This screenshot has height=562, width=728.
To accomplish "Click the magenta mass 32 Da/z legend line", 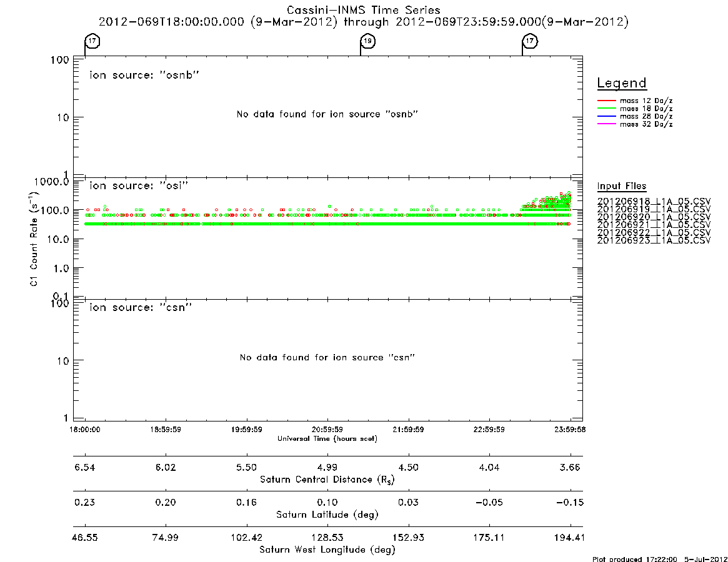I will point(606,124).
